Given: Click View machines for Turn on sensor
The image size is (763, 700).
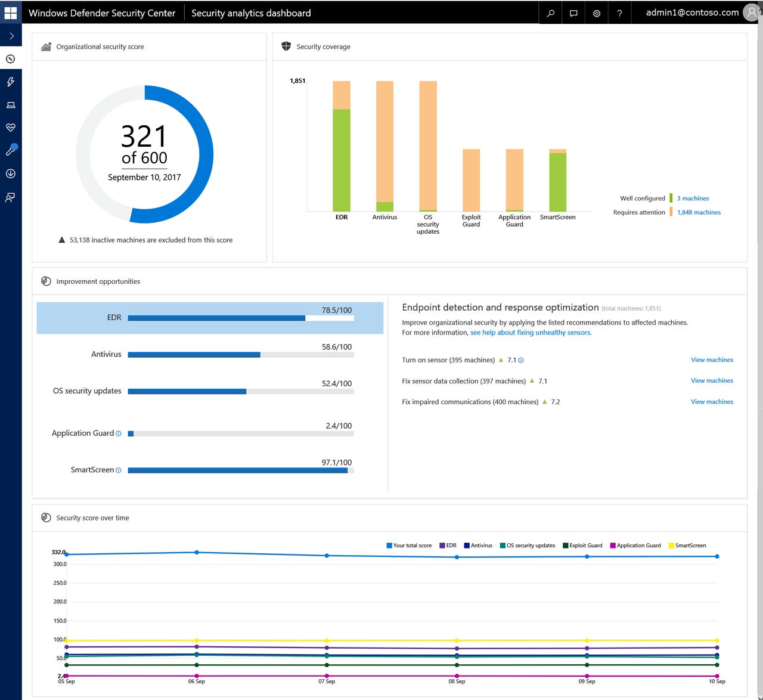Looking at the screenshot, I should [x=712, y=360].
